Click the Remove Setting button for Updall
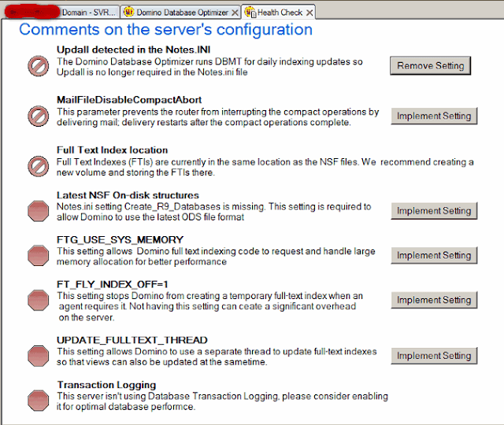Image resolution: width=504 pixels, height=425 pixels. [x=431, y=66]
